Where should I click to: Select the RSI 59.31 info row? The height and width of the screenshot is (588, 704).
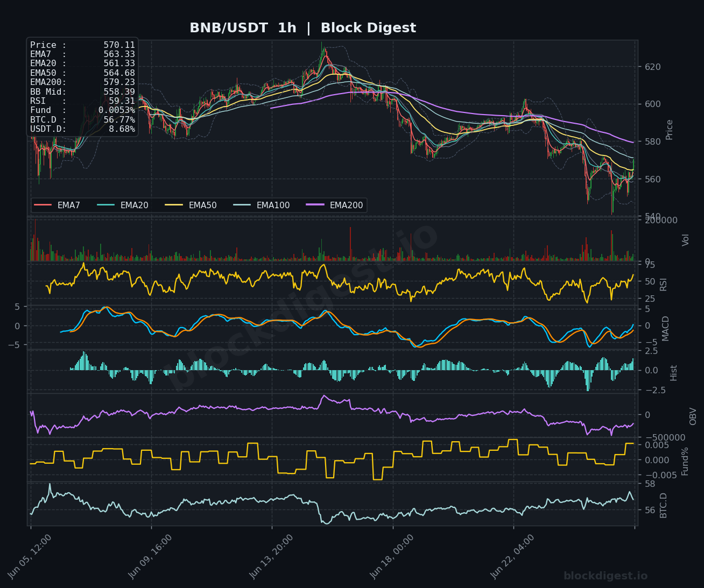click(x=82, y=101)
